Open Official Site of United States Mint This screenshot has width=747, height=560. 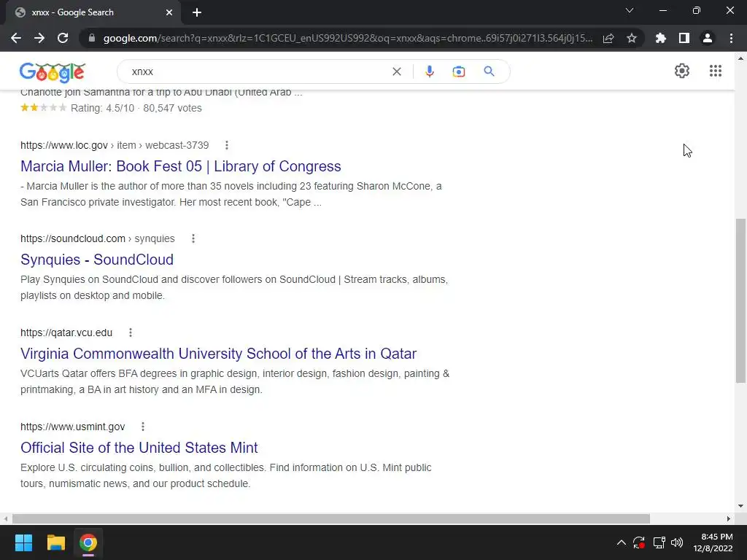pyautogui.click(x=139, y=448)
